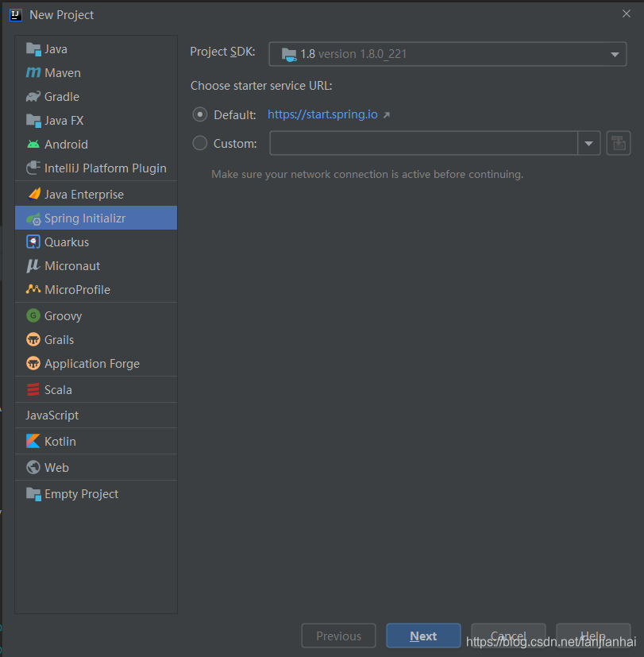This screenshot has height=657, width=644.
Task: Click the Micronaut mu icon
Action: (33, 265)
